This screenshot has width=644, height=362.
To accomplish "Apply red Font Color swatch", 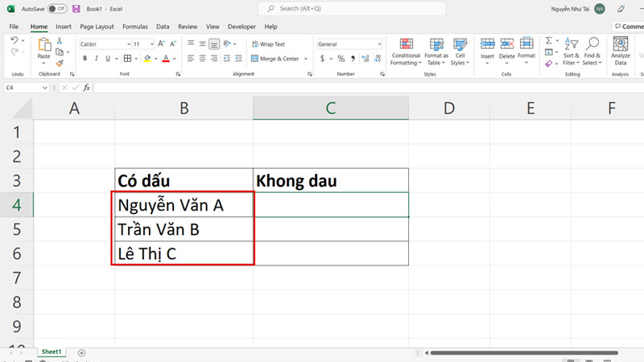I will (x=166, y=59).
